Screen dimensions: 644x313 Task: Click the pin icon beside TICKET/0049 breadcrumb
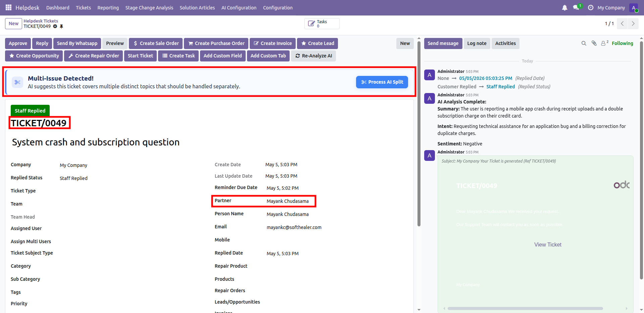coord(61,26)
